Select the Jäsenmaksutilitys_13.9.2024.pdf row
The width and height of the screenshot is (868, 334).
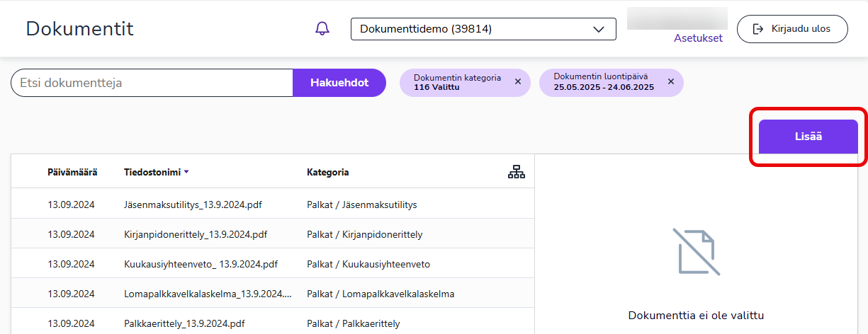273,205
